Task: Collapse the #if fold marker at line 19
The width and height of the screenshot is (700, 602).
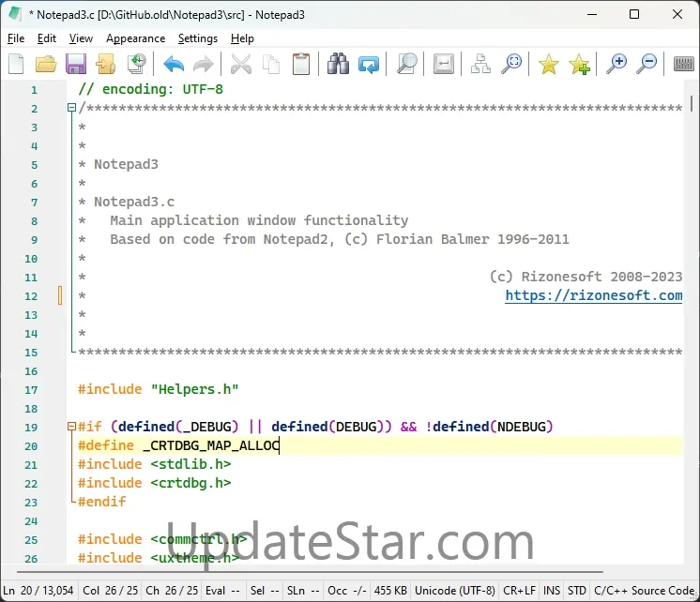Action: 71,426
